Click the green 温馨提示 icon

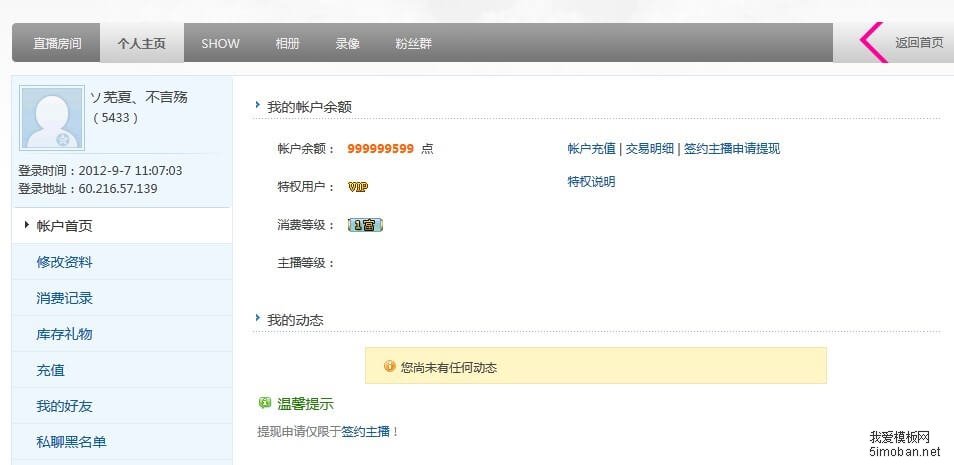(x=265, y=403)
